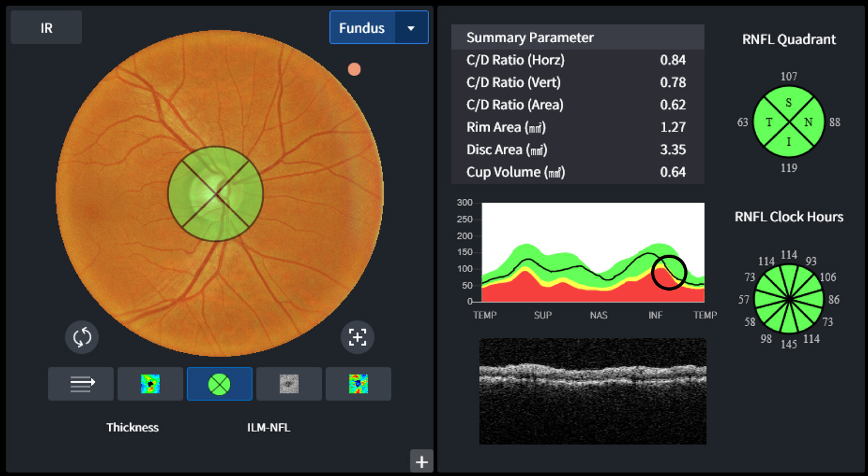Click the OCT B-scan image
Image resolution: width=868 pixels, height=476 pixels.
coord(593,391)
